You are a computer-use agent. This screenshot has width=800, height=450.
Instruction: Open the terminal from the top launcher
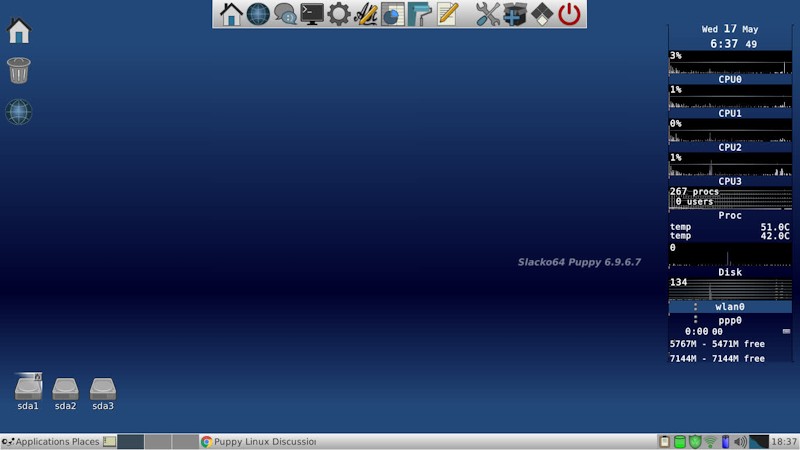click(x=312, y=14)
